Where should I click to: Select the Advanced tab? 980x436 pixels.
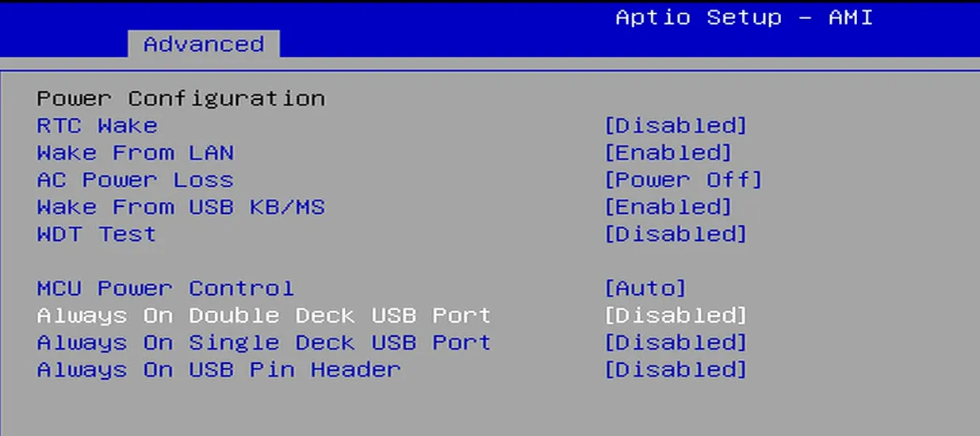(x=203, y=44)
